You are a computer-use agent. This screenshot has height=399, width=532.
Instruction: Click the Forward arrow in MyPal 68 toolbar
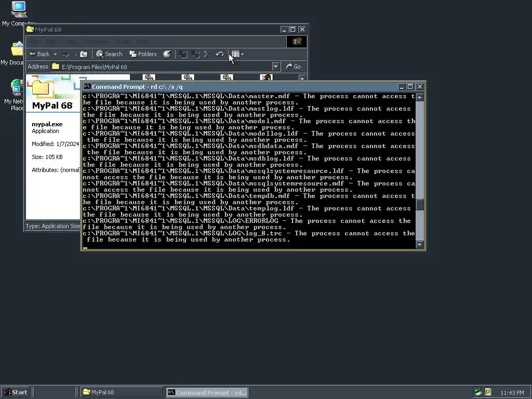coord(66,54)
